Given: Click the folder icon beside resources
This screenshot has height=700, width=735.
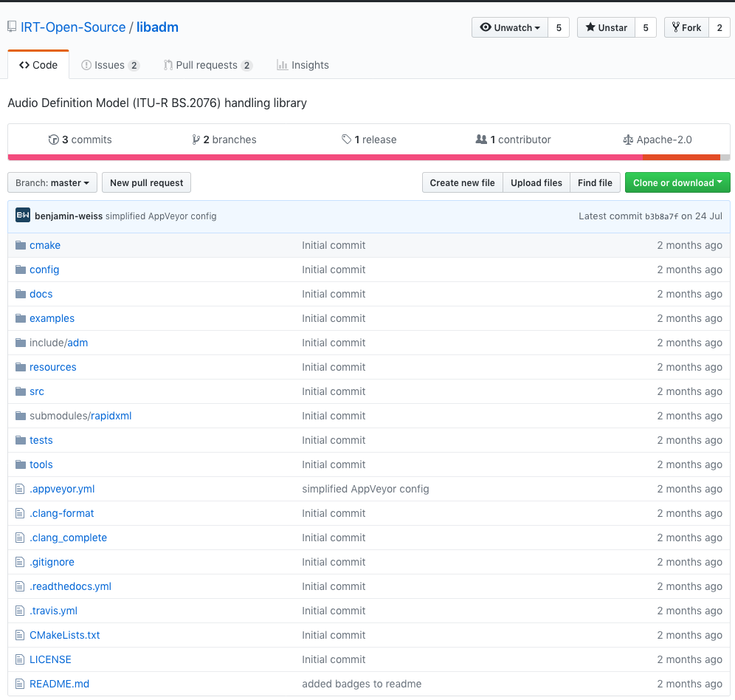Looking at the screenshot, I should [x=20, y=367].
